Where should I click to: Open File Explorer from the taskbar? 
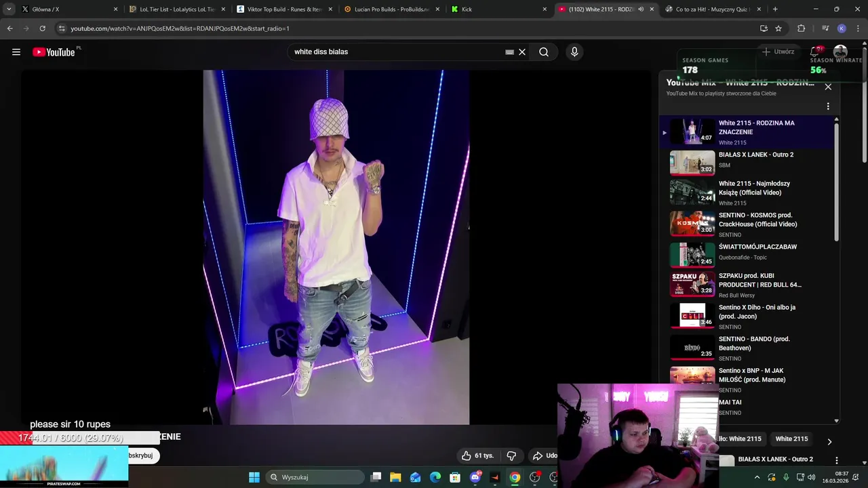[x=395, y=477]
